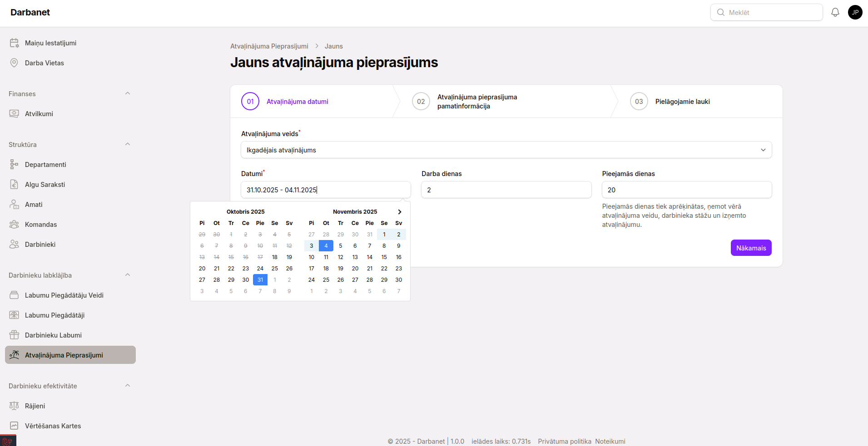Collapse the Struktūra section
868x446 pixels.
coord(127,144)
